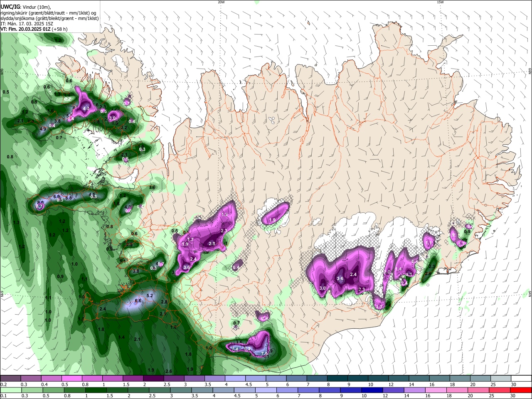Select the bright-pink 0.5–0.8 swatch in the upper scale
This screenshot has height=399, width=532.
(x=71, y=379)
